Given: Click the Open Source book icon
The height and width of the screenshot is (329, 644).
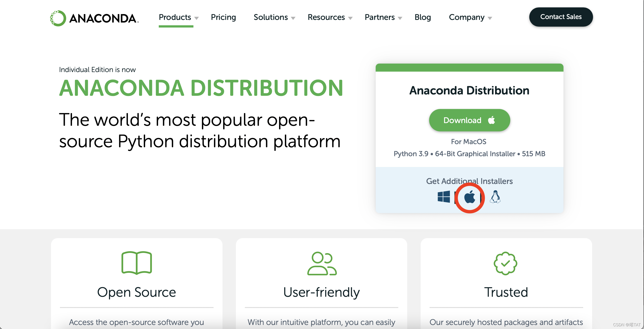Looking at the screenshot, I should pos(136,263).
